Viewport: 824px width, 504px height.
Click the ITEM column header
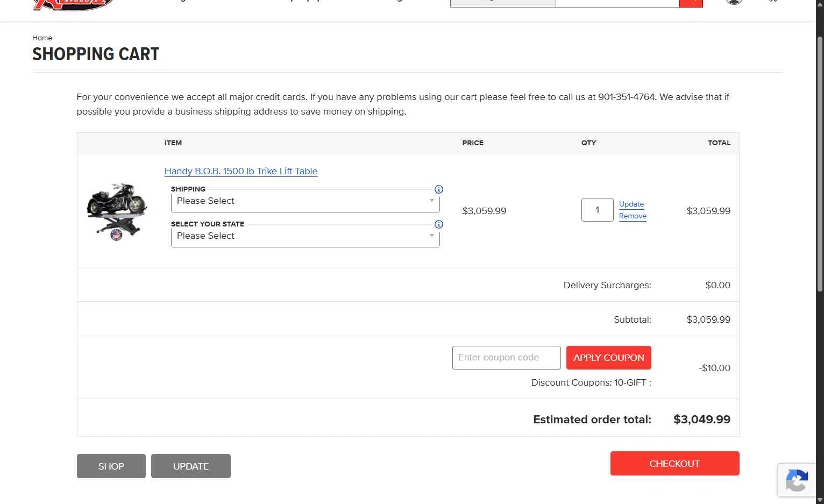click(x=173, y=143)
